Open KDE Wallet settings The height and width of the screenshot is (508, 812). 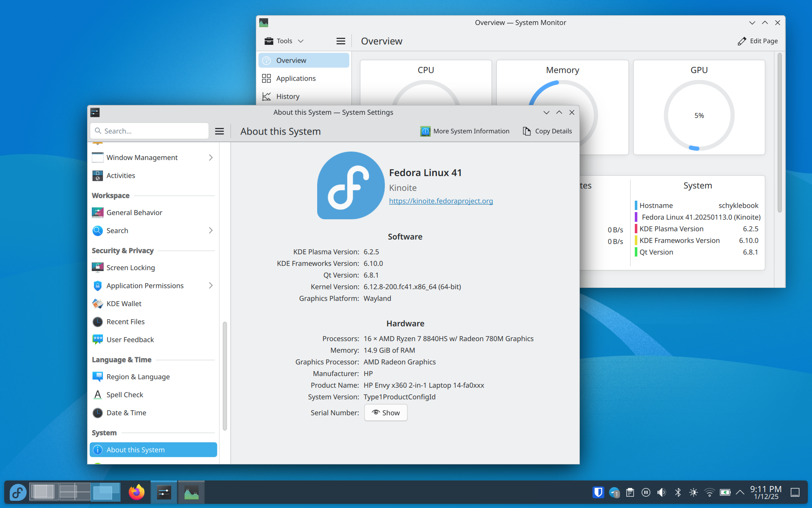click(x=153, y=304)
